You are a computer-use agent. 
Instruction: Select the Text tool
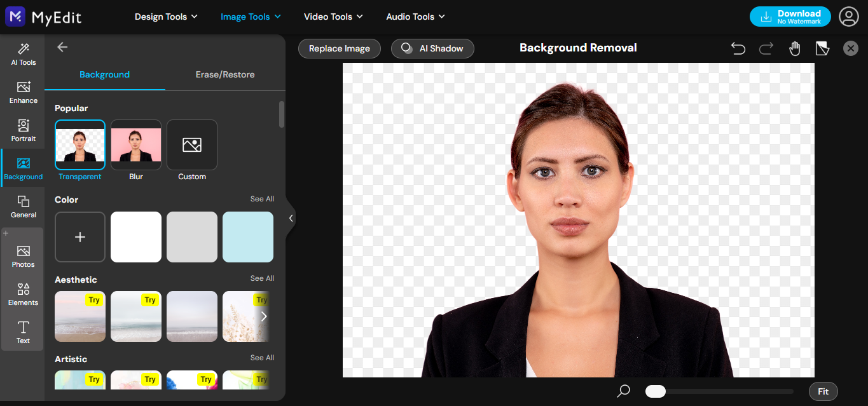[x=23, y=332]
